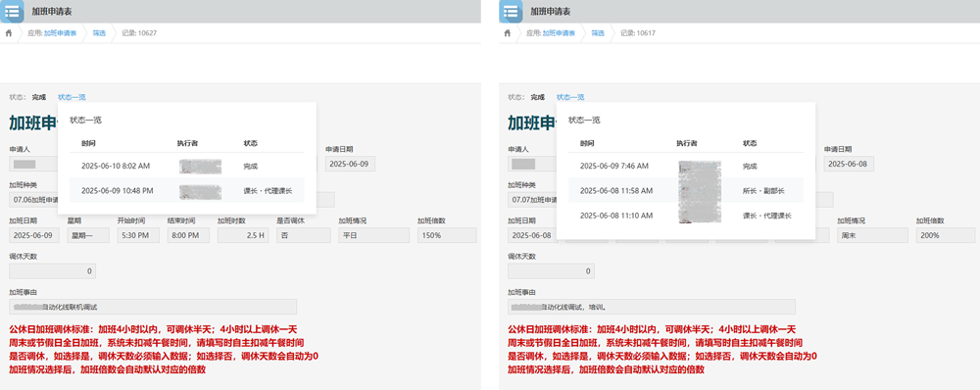Open 加班申请表 breadcrumb link in record 10617 window
The height and width of the screenshot is (390, 980).
tap(559, 33)
